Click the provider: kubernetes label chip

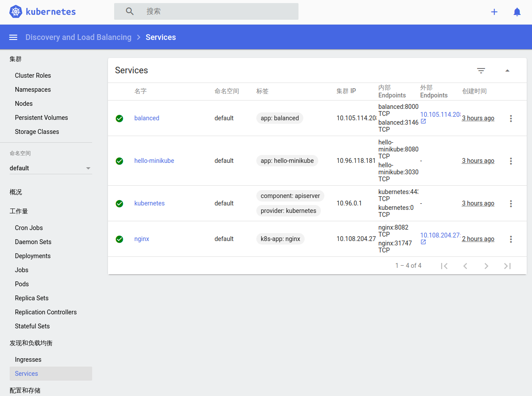click(288, 211)
